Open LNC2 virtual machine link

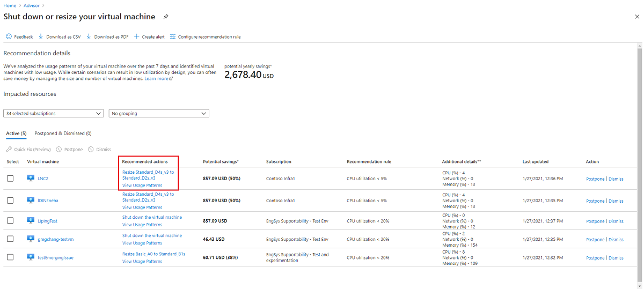[43, 179]
